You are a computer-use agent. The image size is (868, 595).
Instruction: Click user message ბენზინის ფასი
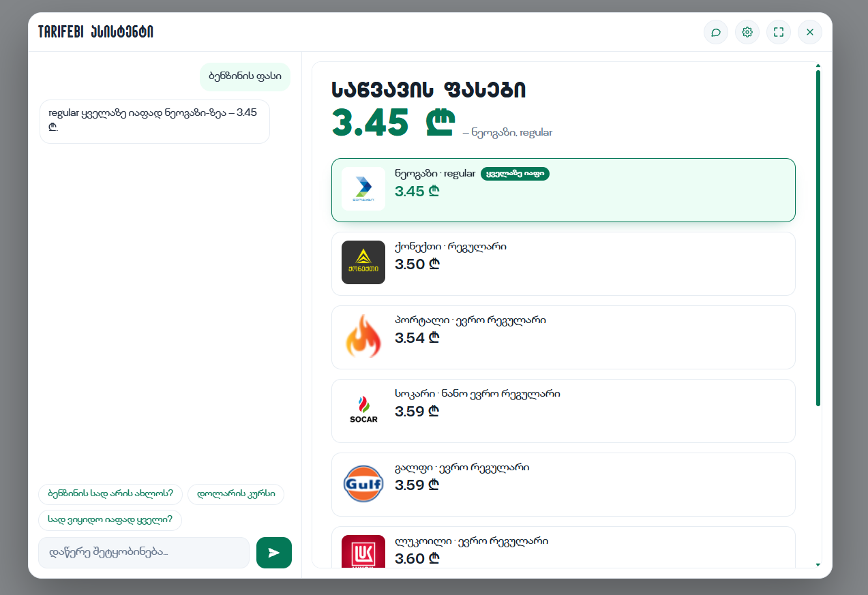coord(245,77)
